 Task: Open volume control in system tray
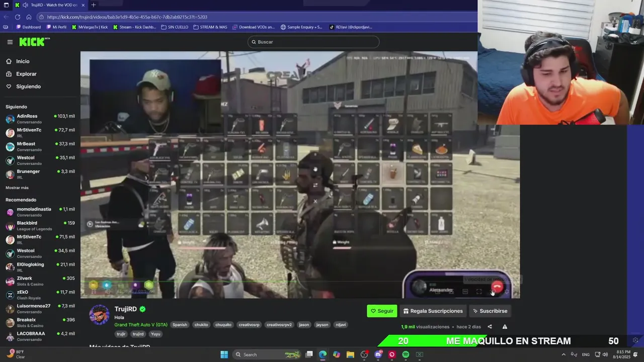[604, 354]
